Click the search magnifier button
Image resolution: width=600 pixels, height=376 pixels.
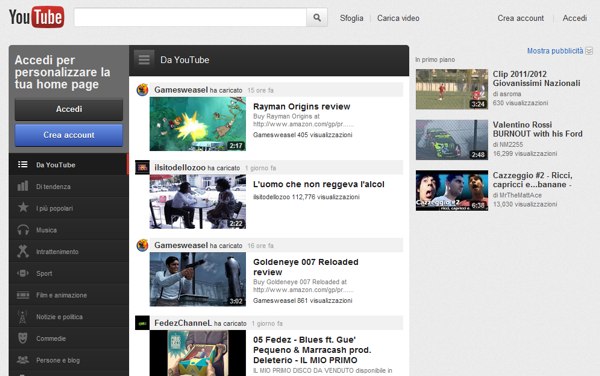(317, 18)
